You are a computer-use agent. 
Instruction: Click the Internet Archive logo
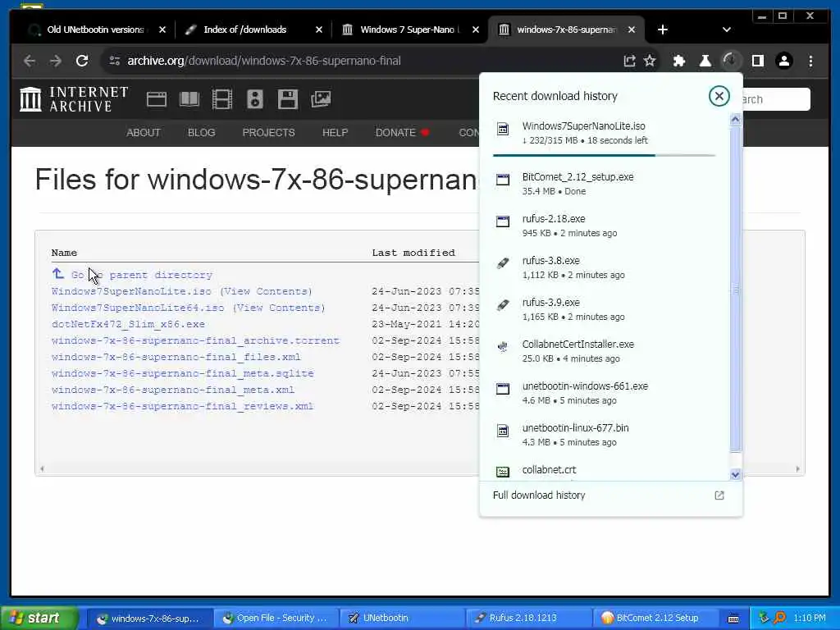tap(74, 99)
